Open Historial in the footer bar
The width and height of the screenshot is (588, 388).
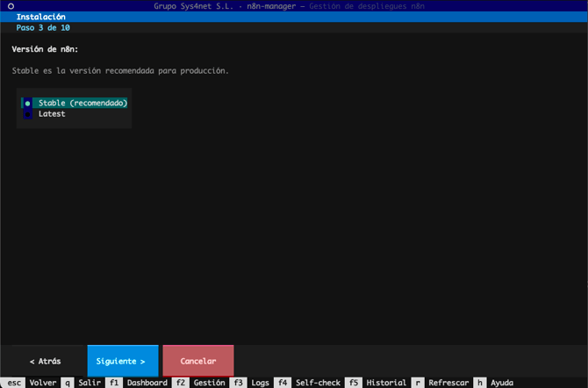tap(386, 383)
